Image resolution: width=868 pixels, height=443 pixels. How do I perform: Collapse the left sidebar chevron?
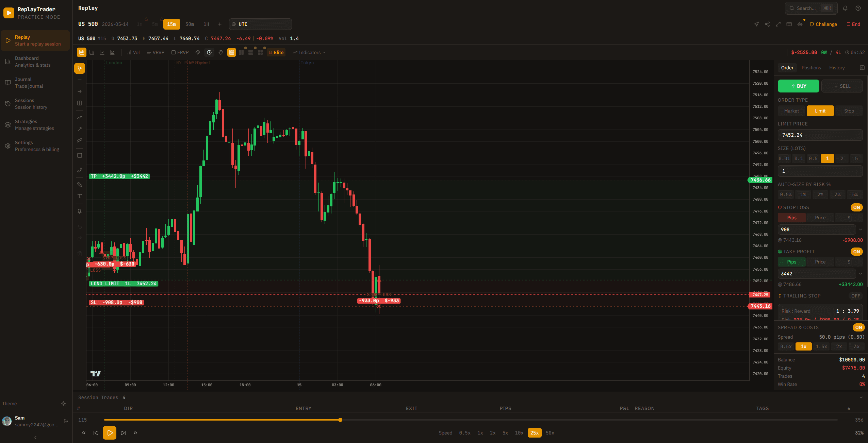tap(35, 438)
